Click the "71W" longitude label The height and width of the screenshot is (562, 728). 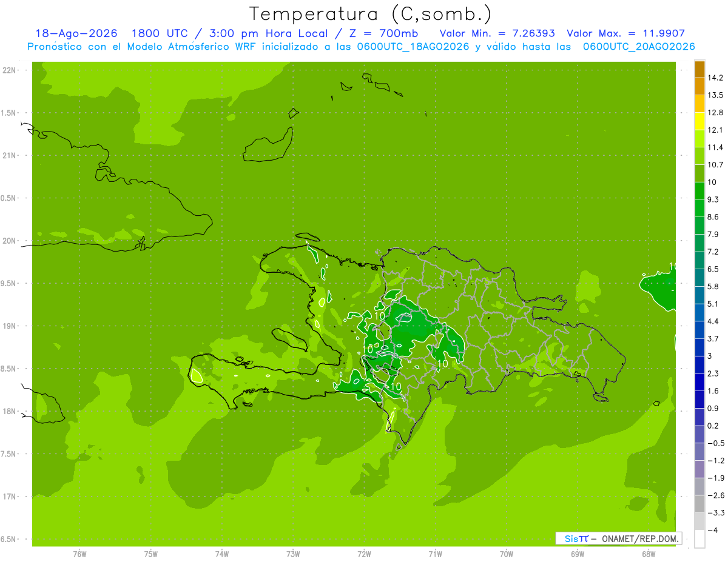435,554
